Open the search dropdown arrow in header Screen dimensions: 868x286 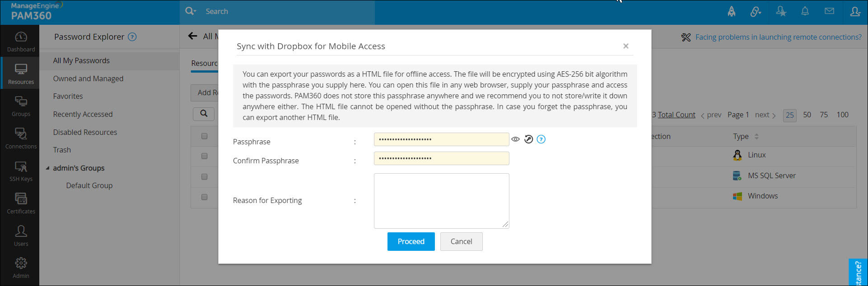[x=191, y=11]
